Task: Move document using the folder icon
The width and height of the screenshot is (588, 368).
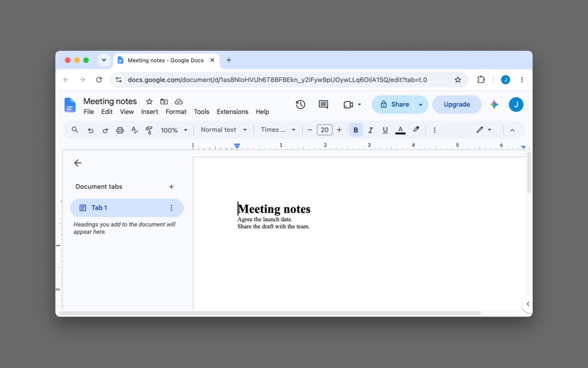Action: pyautogui.click(x=164, y=102)
